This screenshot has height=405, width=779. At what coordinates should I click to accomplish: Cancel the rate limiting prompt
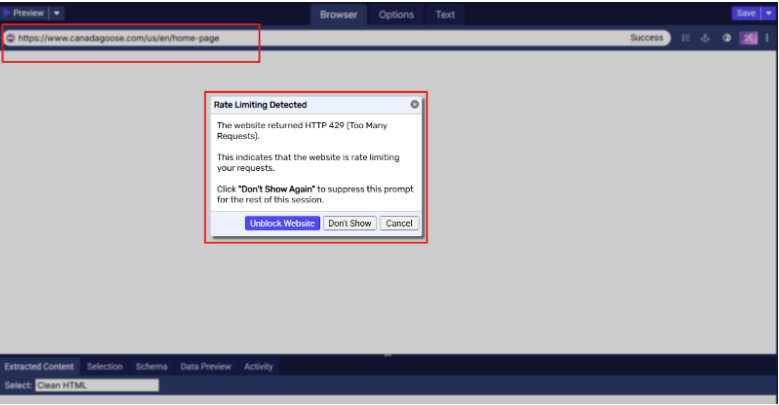coord(399,223)
